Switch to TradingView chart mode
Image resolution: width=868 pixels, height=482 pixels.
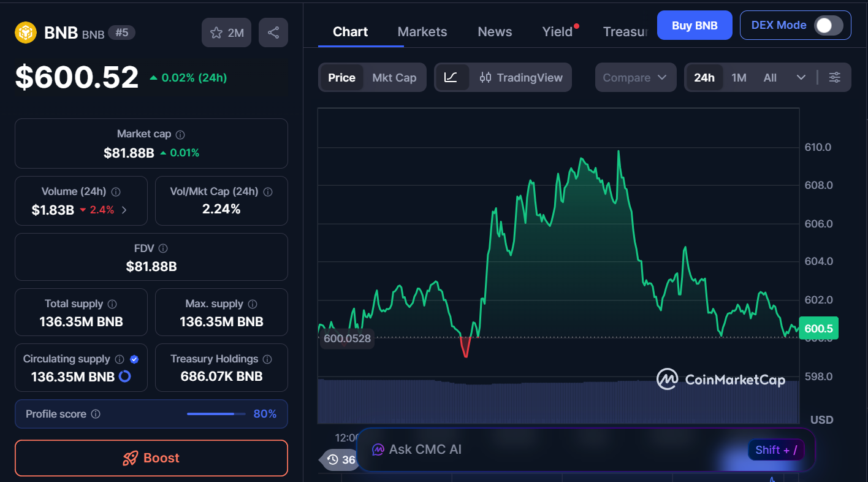(521, 77)
